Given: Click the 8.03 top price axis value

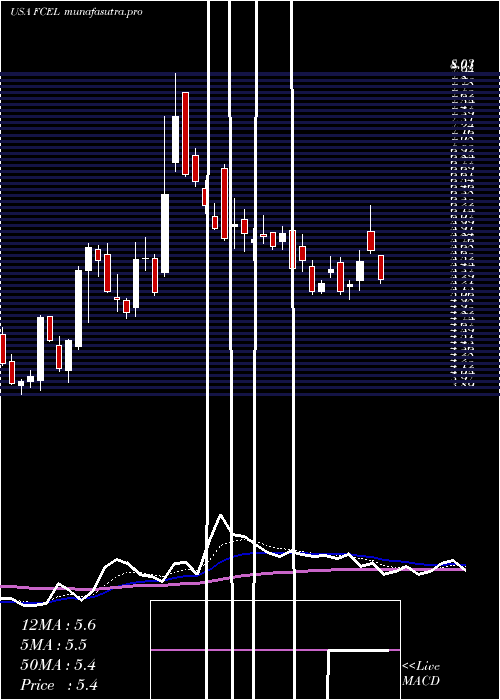Looking at the screenshot, I should pos(462,64).
